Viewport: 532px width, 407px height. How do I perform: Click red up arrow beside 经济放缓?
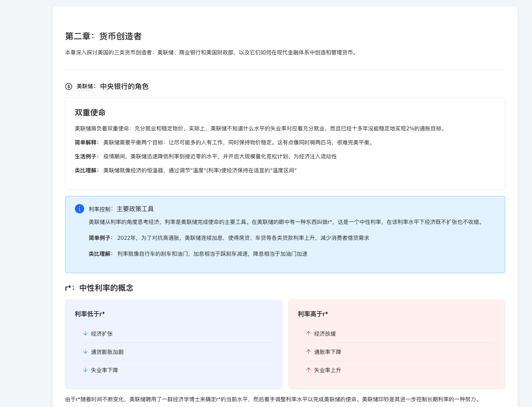point(308,334)
